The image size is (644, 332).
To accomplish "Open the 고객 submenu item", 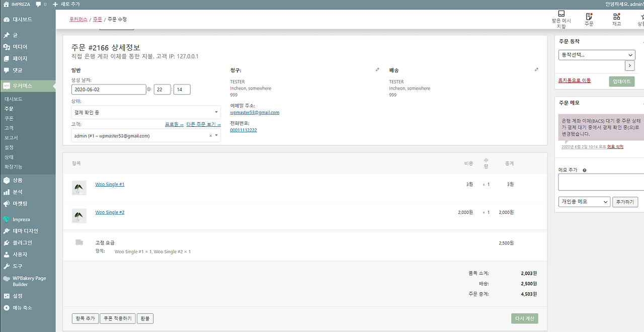I will click(x=9, y=128).
